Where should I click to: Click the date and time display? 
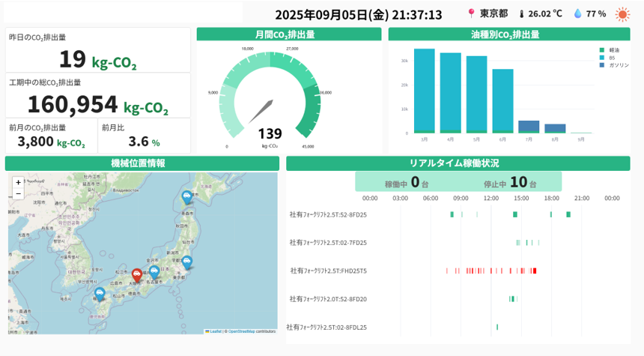359,15
